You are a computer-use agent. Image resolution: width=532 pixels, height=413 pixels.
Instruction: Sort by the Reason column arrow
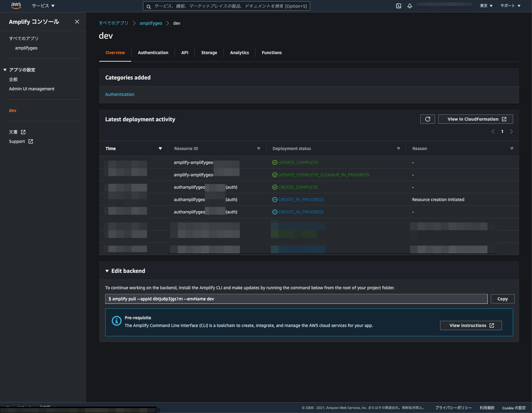click(512, 148)
